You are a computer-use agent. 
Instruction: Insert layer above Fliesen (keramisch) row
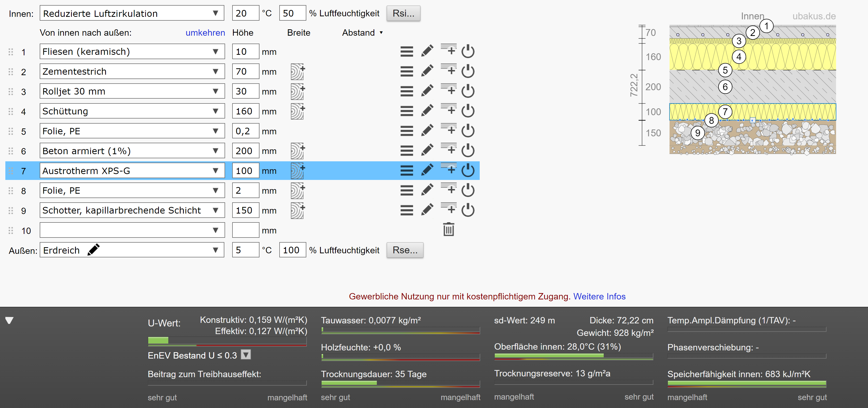[x=449, y=50]
